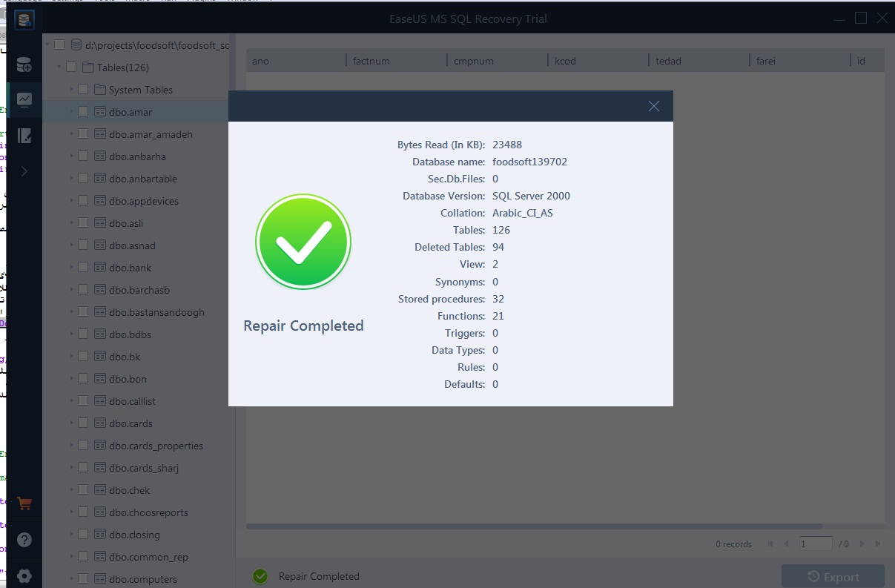
Task: Expand the dbo.calllist node
Action: tap(72, 401)
